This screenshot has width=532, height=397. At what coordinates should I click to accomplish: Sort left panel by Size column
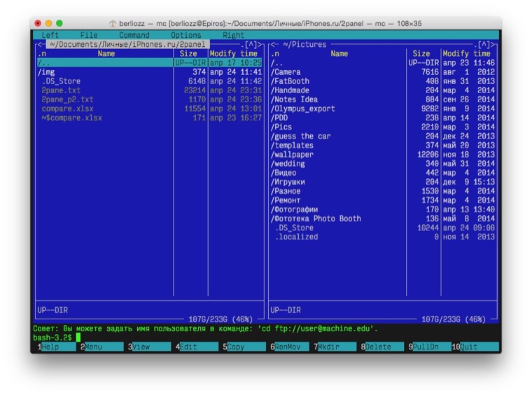pos(188,54)
